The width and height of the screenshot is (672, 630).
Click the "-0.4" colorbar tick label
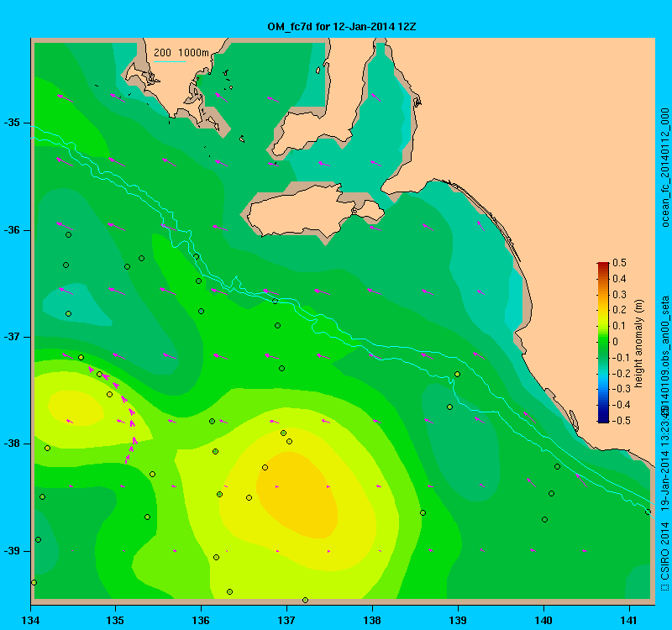tap(621, 405)
